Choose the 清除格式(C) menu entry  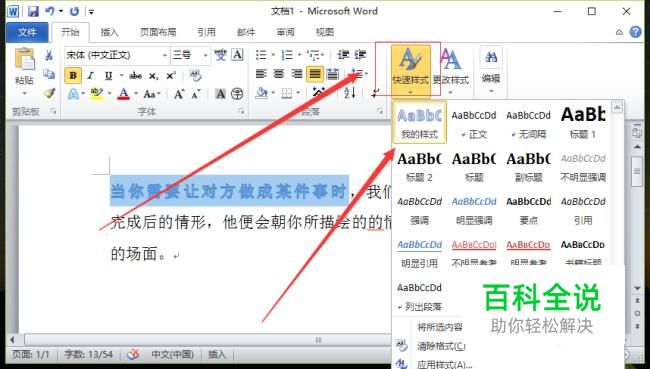pos(441,345)
